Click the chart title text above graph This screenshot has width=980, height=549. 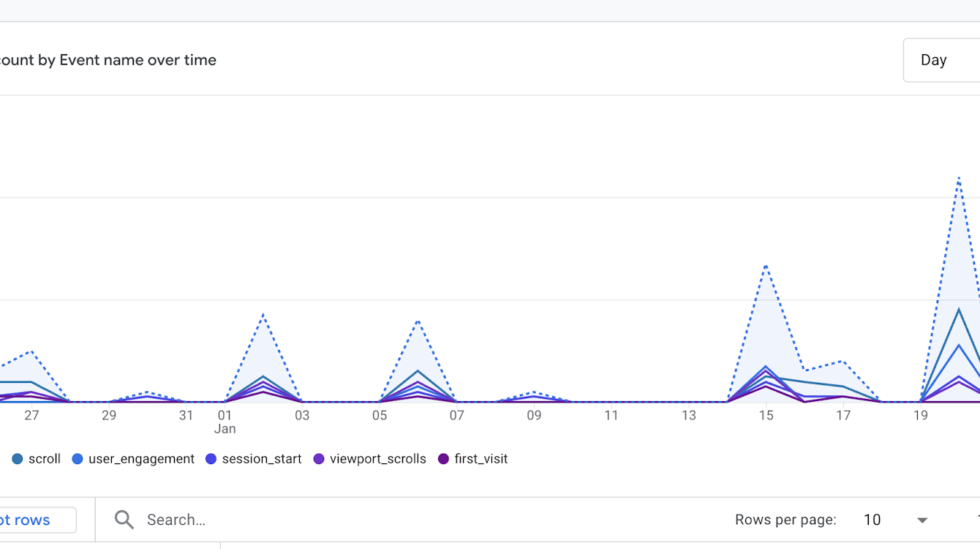pos(108,60)
